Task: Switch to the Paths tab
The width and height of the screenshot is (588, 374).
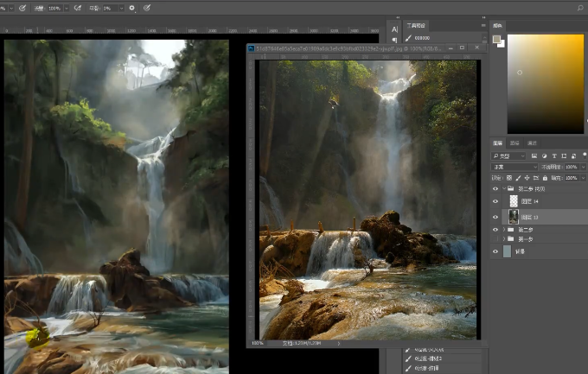Action: [x=532, y=143]
